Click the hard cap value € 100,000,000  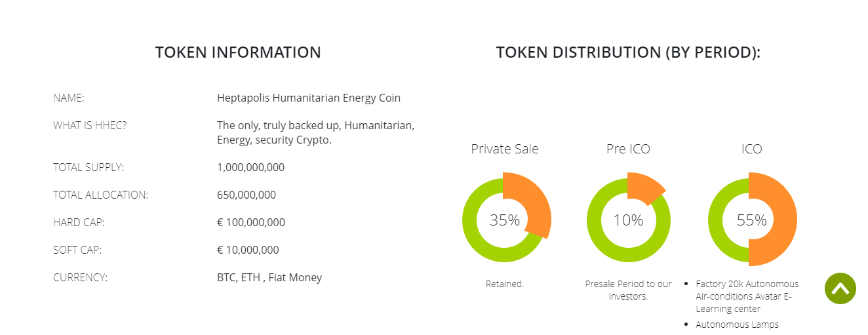point(251,222)
